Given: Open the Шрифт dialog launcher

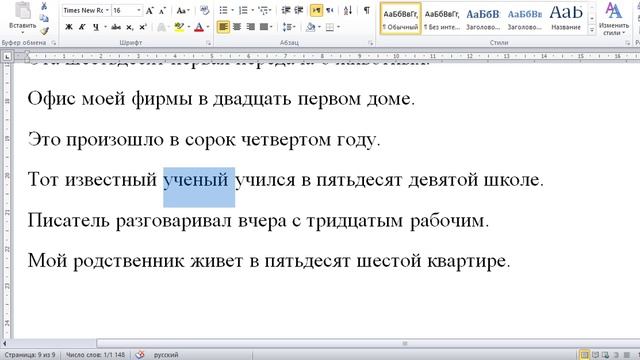Looking at the screenshot, I should pos(209,42).
